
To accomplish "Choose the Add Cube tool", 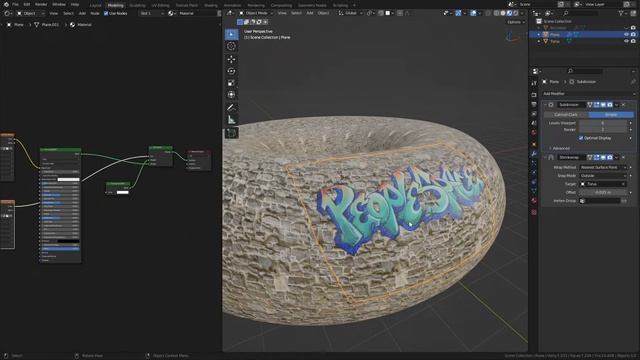I will coord(231,133).
